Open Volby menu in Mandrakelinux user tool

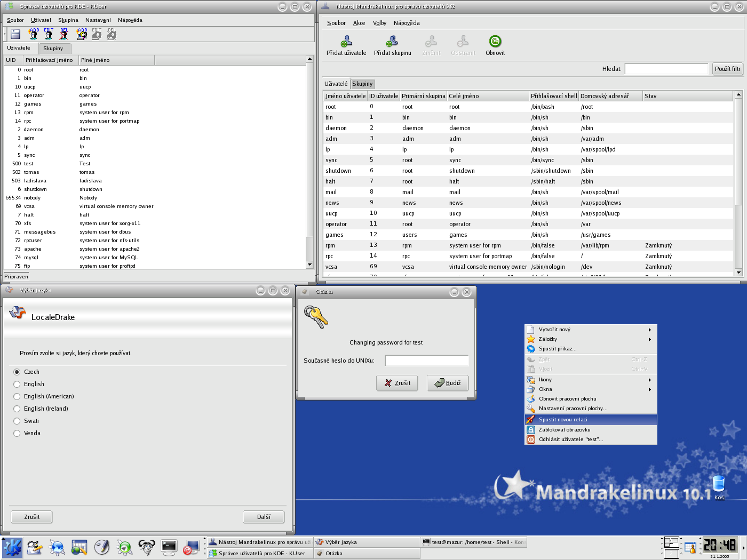click(379, 23)
